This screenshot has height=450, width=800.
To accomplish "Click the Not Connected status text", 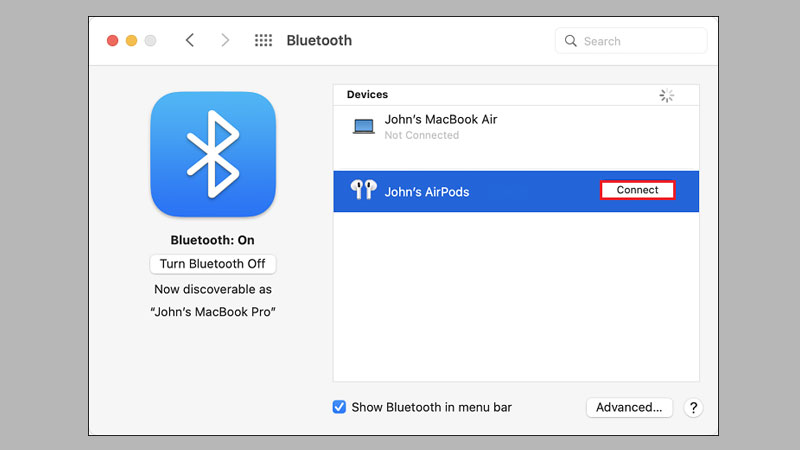I will tap(421, 135).
